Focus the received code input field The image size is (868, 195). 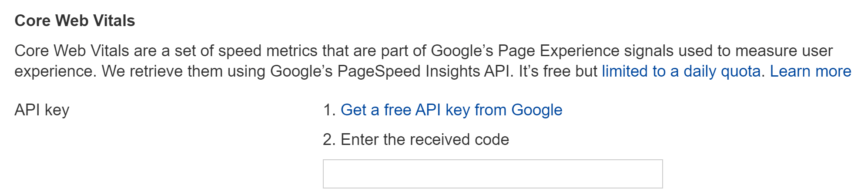point(493,174)
